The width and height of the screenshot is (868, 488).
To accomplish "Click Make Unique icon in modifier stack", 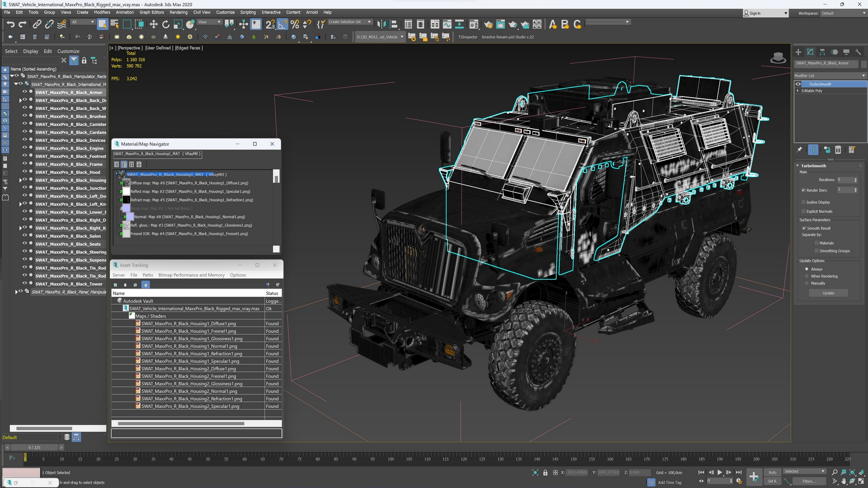I will 827,150.
